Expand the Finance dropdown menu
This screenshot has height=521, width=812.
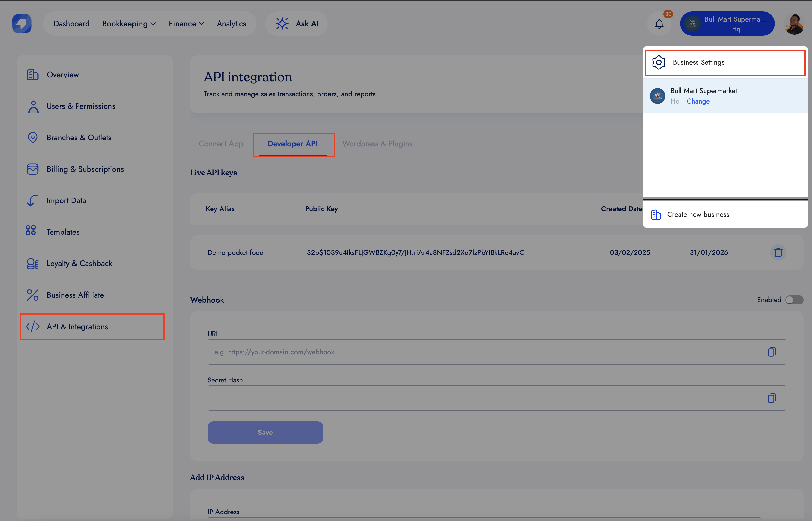click(x=186, y=24)
